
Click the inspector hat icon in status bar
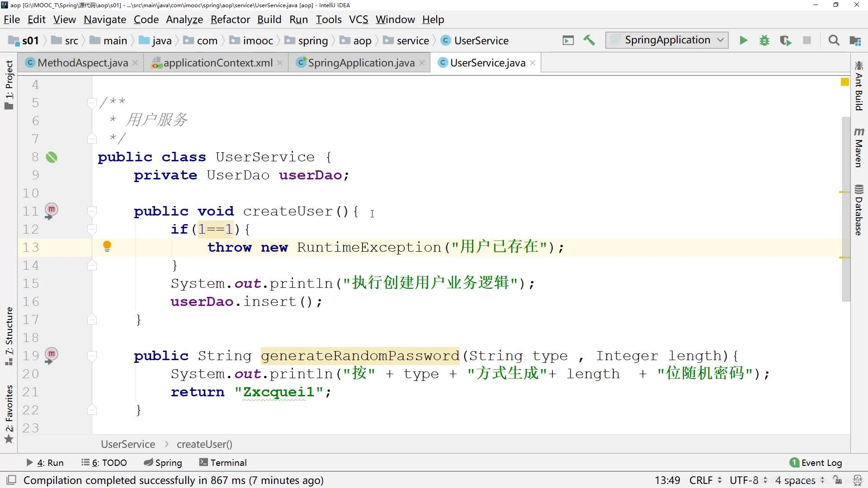pyautogui.click(x=857, y=480)
